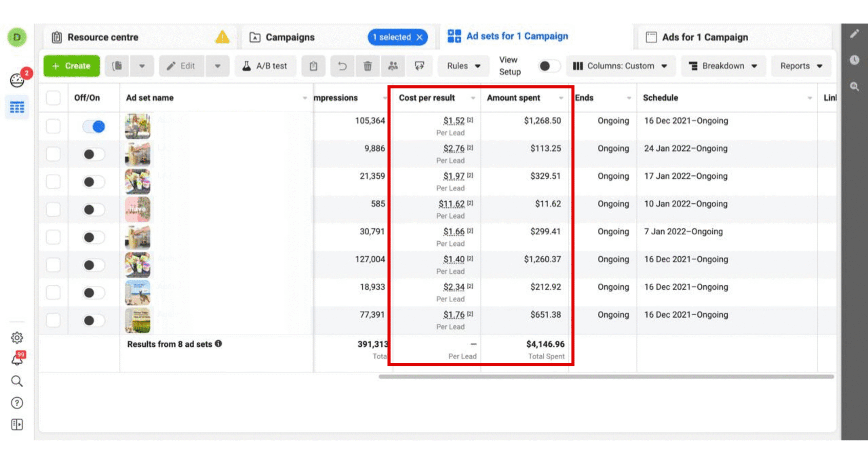The width and height of the screenshot is (868, 464).
Task: Open the Rules dropdown menu
Action: [x=463, y=66]
